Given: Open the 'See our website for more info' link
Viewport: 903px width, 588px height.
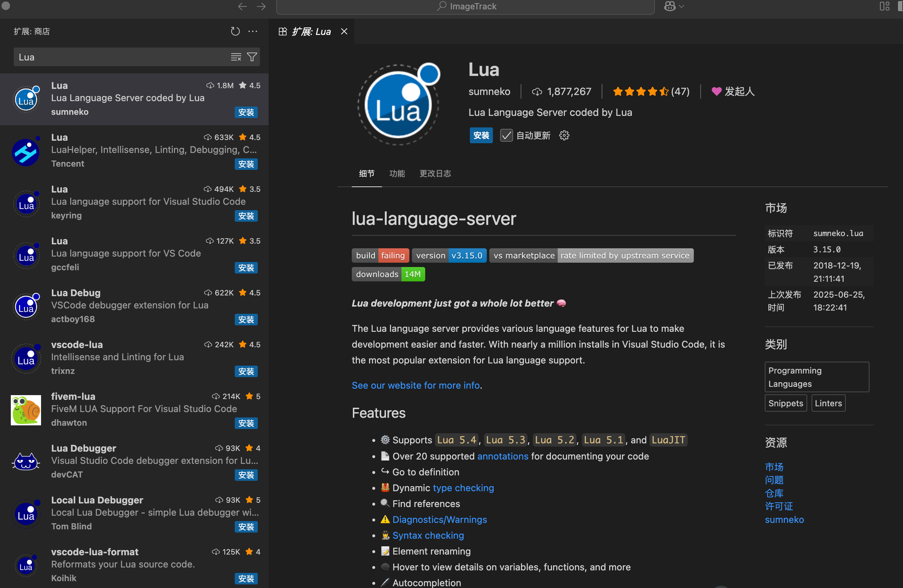Looking at the screenshot, I should pyautogui.click(x=416, y=385).
